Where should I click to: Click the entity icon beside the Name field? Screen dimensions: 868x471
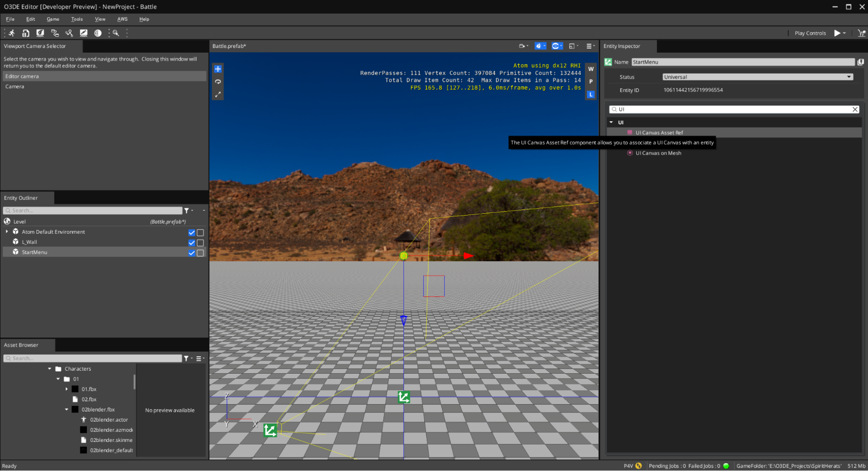608,62
